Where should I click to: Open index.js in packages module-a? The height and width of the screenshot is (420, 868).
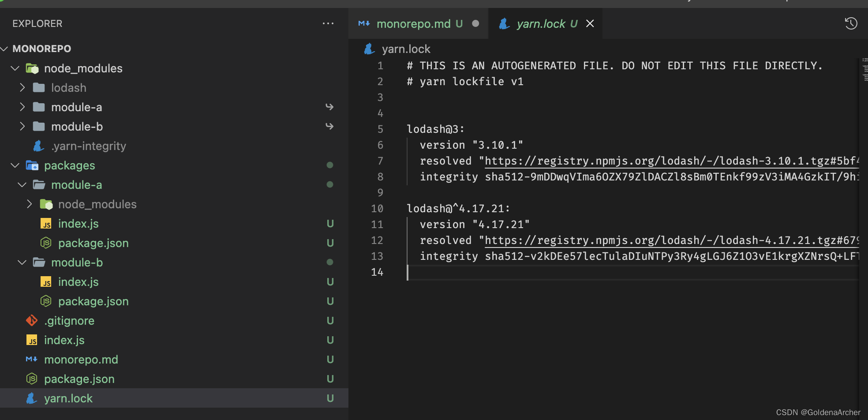coord(79,224)
